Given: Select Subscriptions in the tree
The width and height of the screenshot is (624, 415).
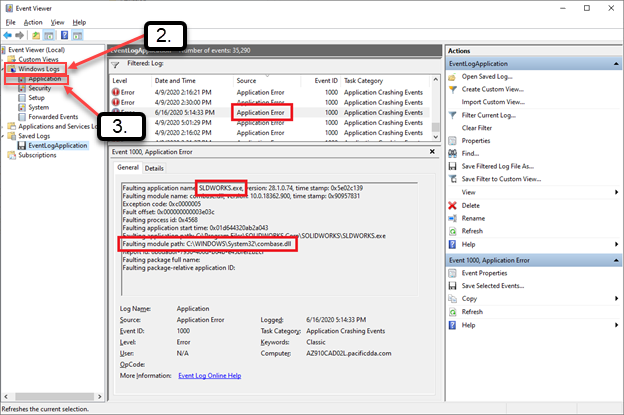Looking at the screenshot, I should 37,155.
